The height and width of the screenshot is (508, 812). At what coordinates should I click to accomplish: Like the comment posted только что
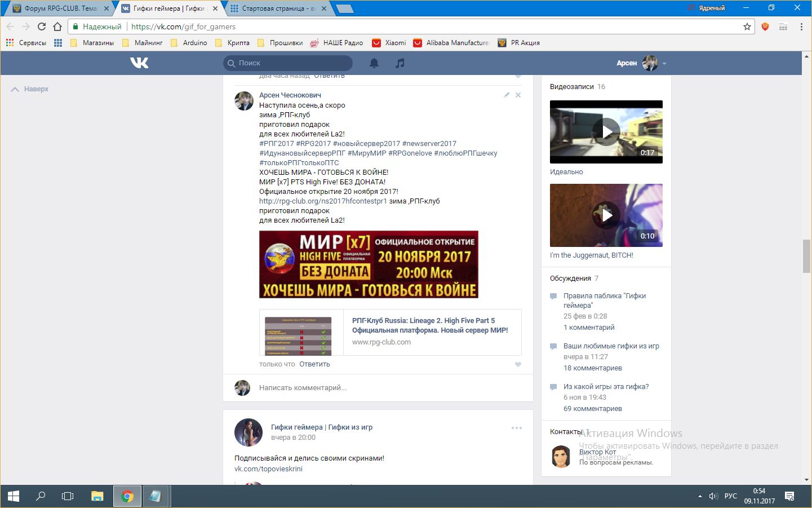coord(518,364)
